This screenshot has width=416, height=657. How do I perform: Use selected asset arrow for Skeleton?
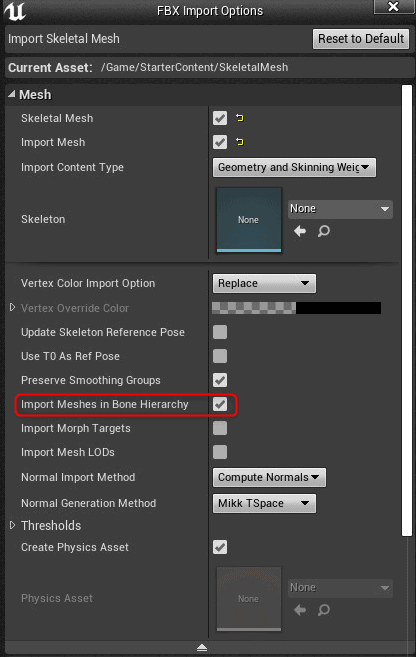coord(300,231)
